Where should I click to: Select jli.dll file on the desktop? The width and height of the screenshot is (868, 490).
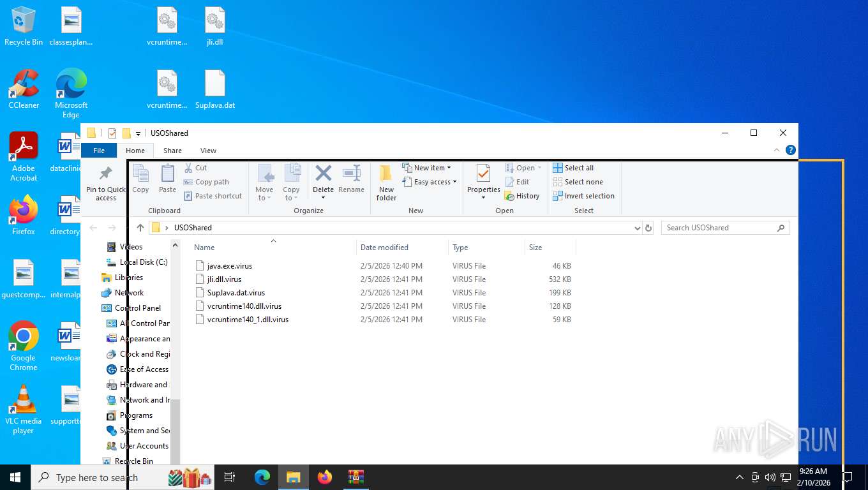tap(215, 26)
